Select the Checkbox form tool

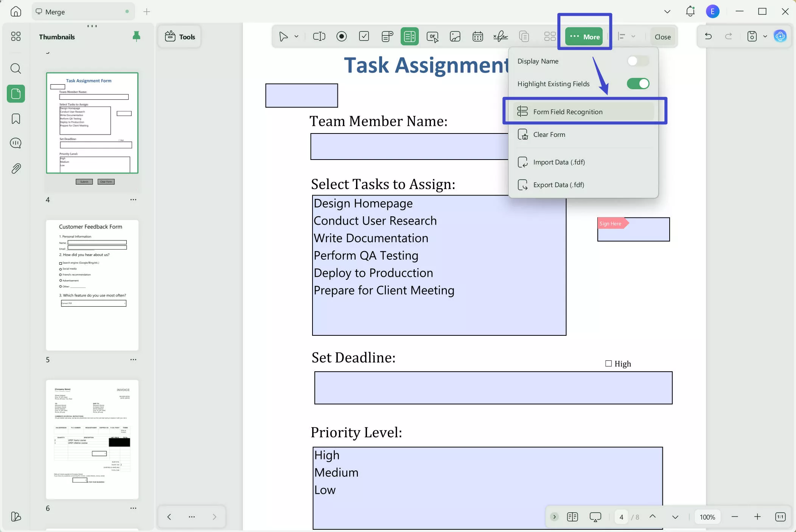click(x=364, y=36)
